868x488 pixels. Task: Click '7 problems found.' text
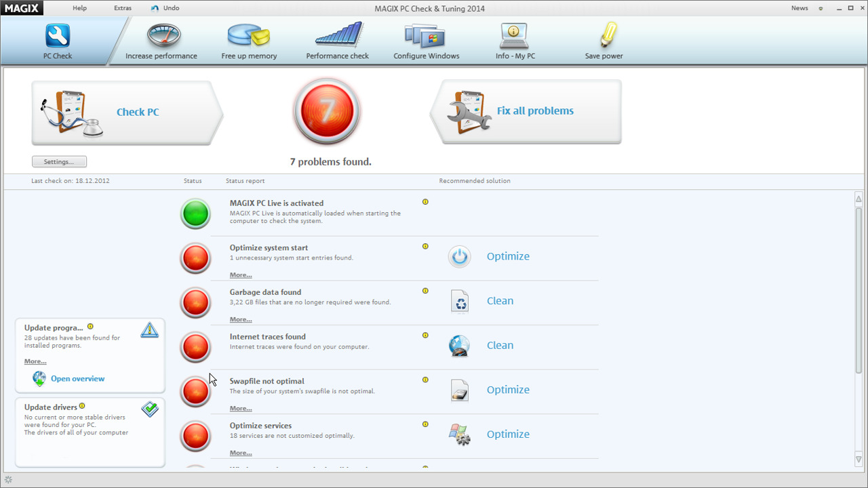coord(330,162)
